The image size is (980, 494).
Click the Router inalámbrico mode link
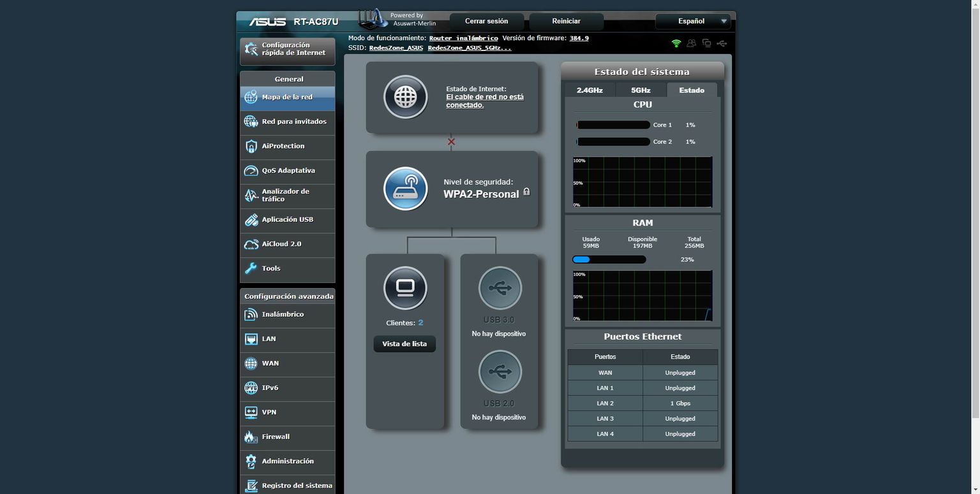click(x=464, y=38)
